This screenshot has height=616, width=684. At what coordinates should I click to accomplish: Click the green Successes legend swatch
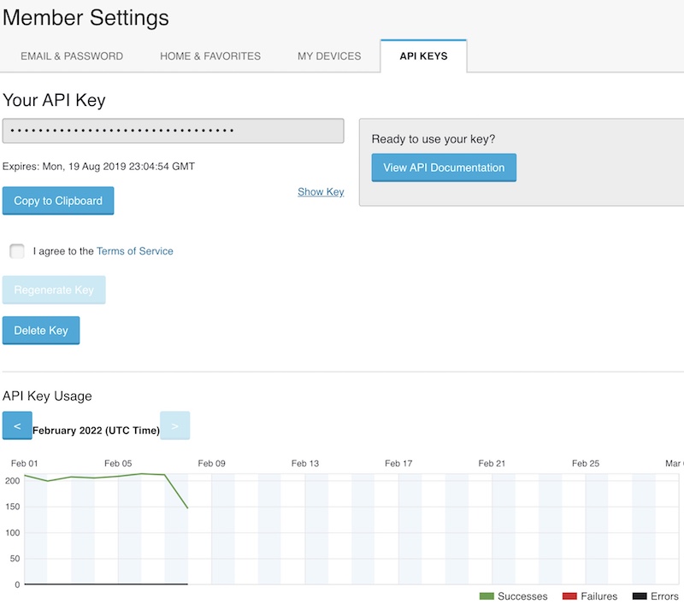(x=486, y=596)
